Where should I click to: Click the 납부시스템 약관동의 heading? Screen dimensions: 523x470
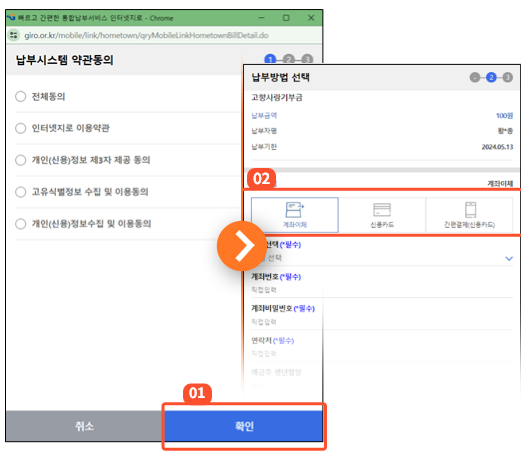(65, 60)
